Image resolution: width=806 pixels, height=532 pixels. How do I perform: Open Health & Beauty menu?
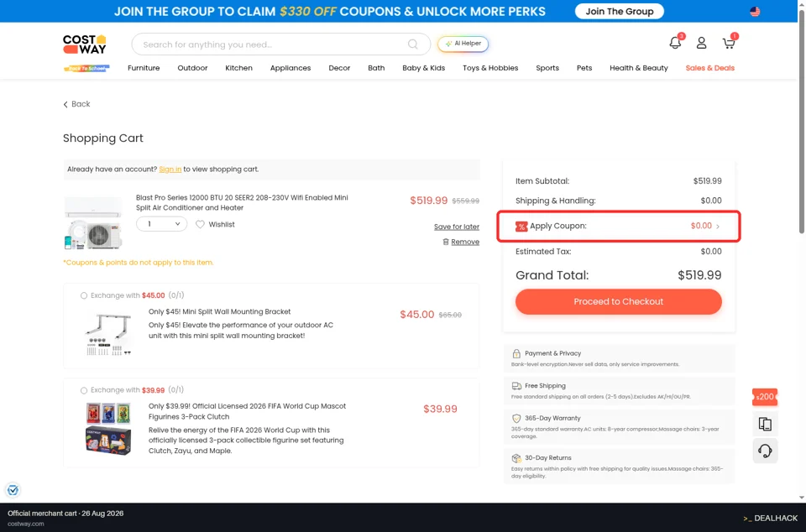point(639,68)
